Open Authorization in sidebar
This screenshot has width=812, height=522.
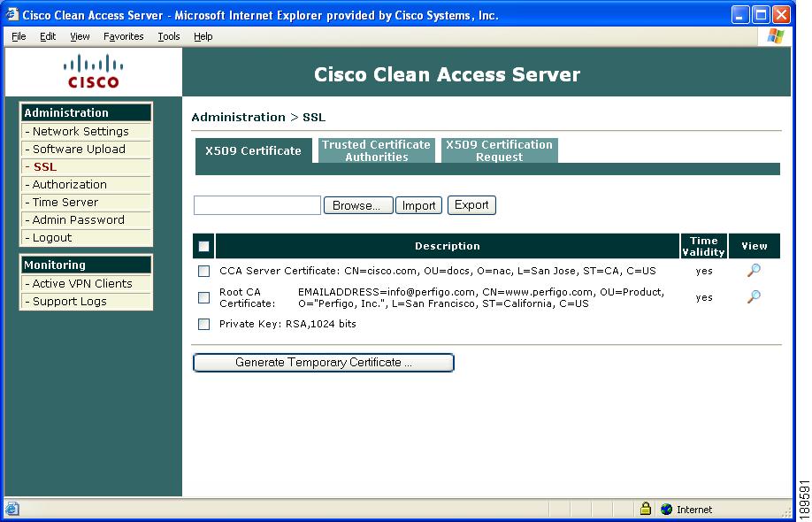[86, 184]
